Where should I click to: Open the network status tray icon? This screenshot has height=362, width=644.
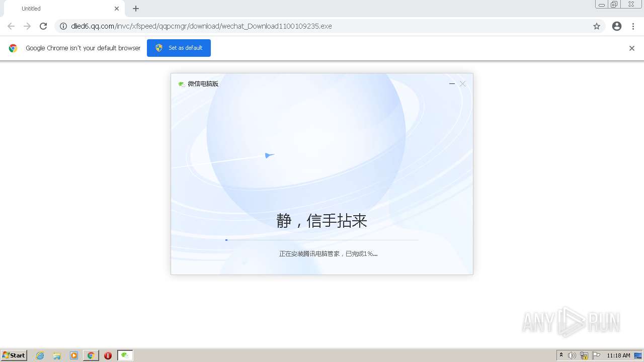(584, 355)
